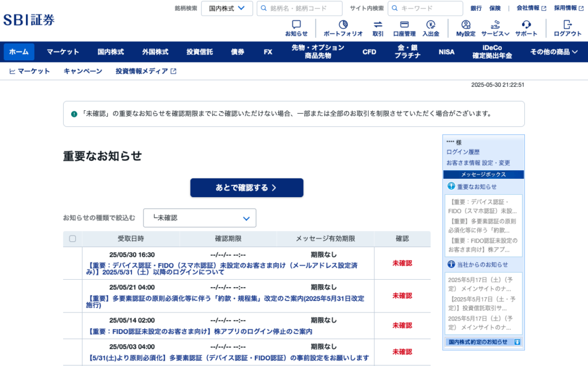Image resolution: width=588 pixels, height=366 pixels.
Task: Toggle the select-all checkbox in table header
Action: [x=73, y=239]
